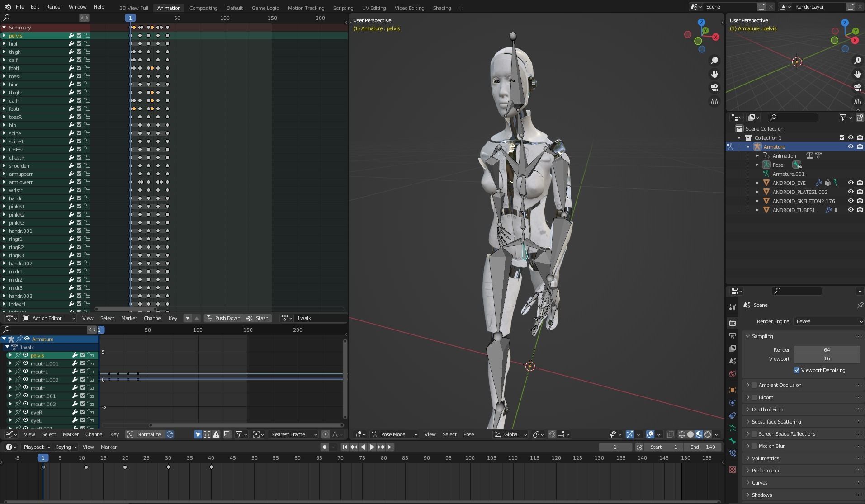Toggle Collection 1 exclude checkbox
This screenshot has width=865, height=504.
click(x=841, y=138)
